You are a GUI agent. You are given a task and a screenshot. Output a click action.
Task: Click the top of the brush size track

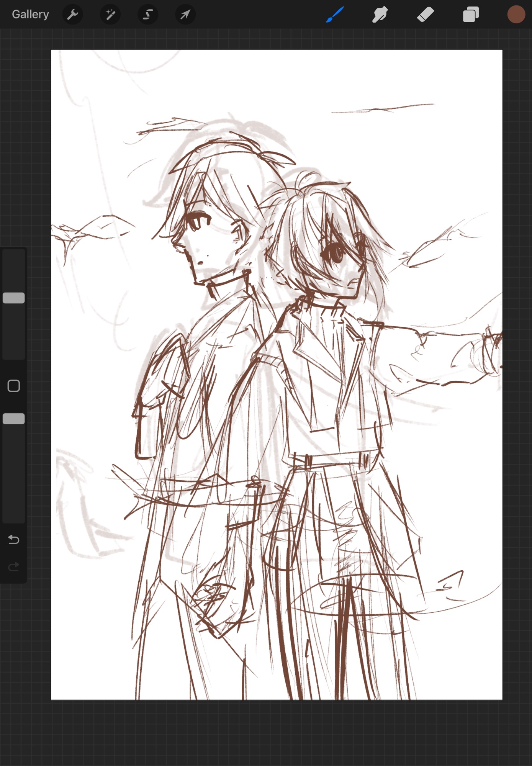[14, 255]
